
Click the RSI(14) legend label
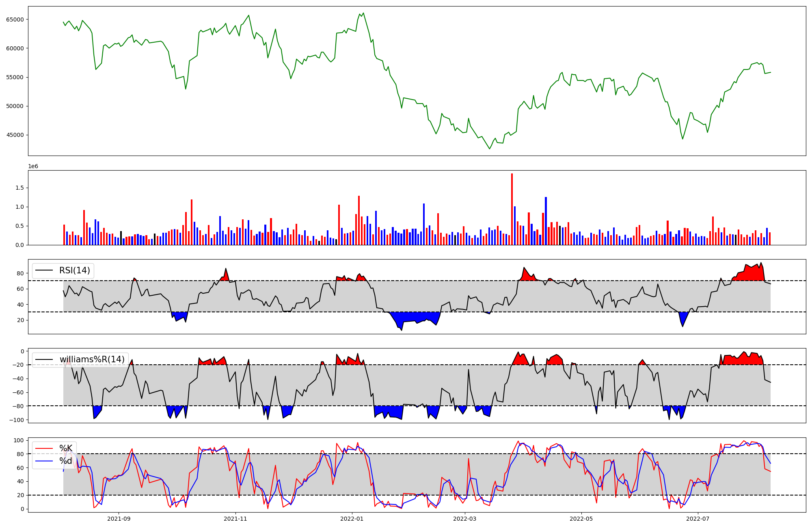(75, 270)
